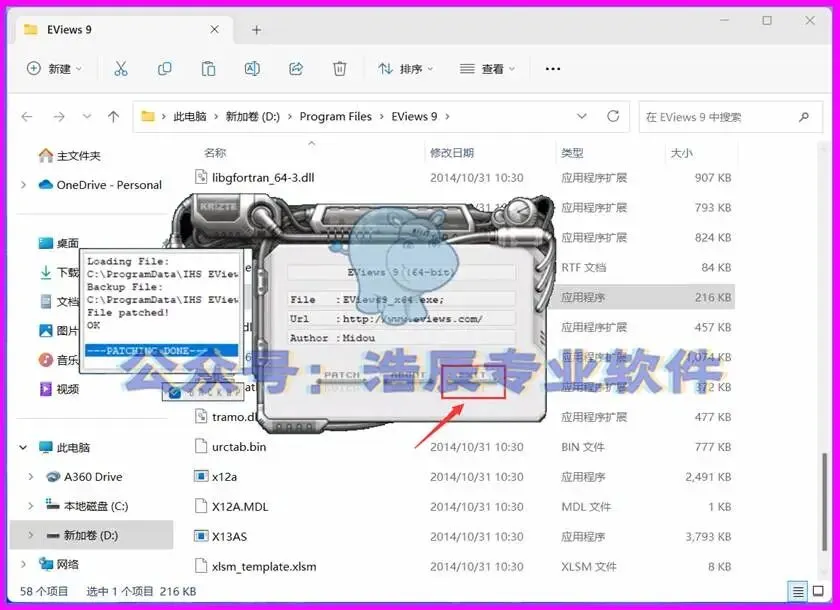Viewport: 840px width, 610px height.
Task: Select the urctab.bin file name
Action: (239, 447)
